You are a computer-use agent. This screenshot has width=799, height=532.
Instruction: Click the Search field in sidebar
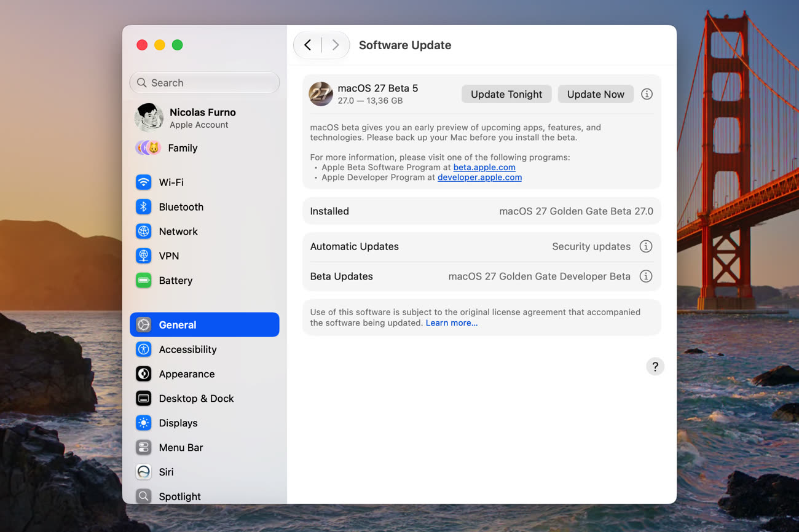(205, 82)
